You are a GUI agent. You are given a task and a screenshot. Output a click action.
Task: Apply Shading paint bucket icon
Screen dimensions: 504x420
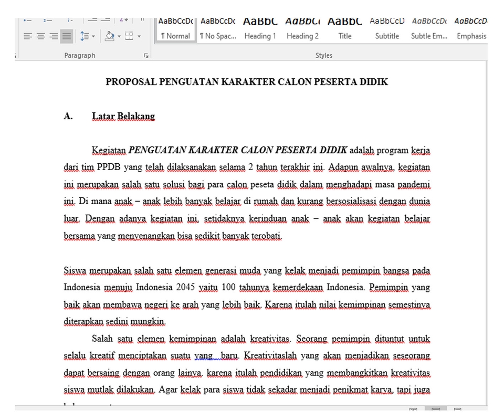click(x=110, y=36)
